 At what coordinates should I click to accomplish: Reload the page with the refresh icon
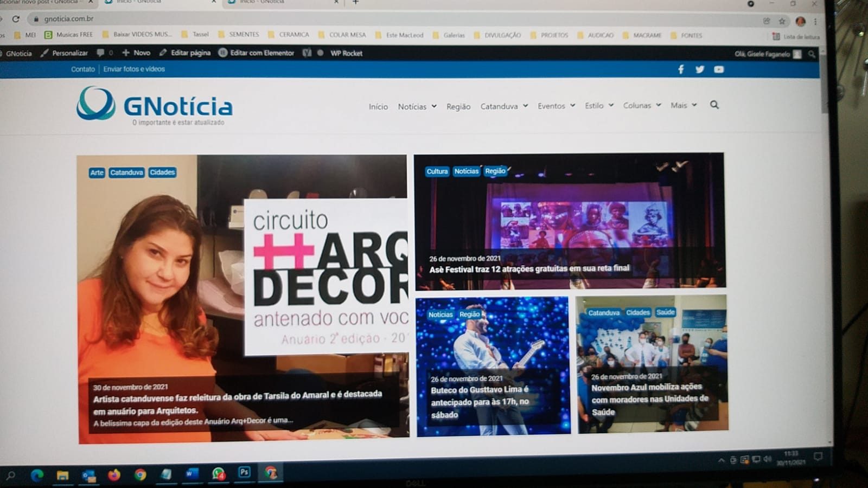pos(16,18)
